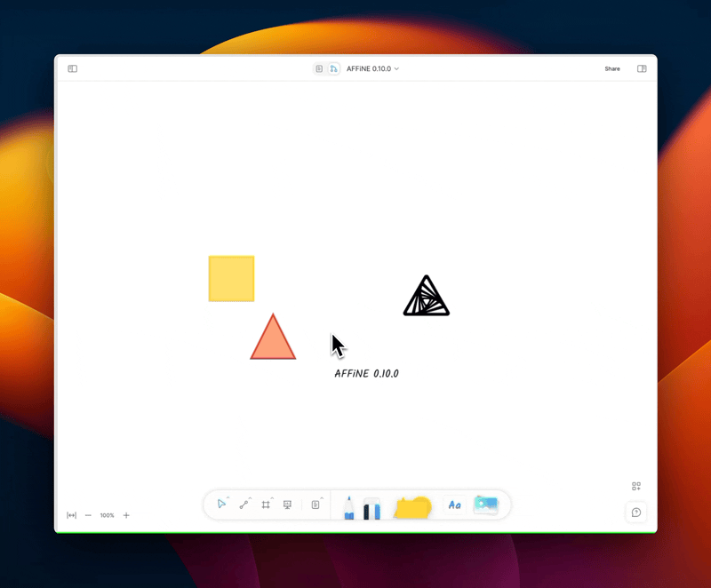Viewport: 711px width, 588px height.
Task: Zoom out with the minus button
Action: [88, 515]
